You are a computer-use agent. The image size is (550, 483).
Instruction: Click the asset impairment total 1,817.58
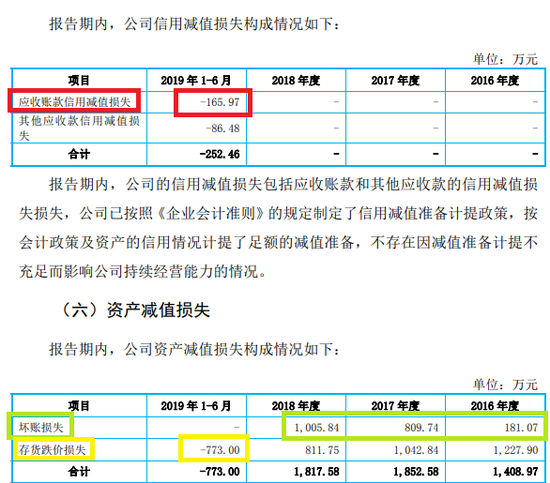[316, 472]
